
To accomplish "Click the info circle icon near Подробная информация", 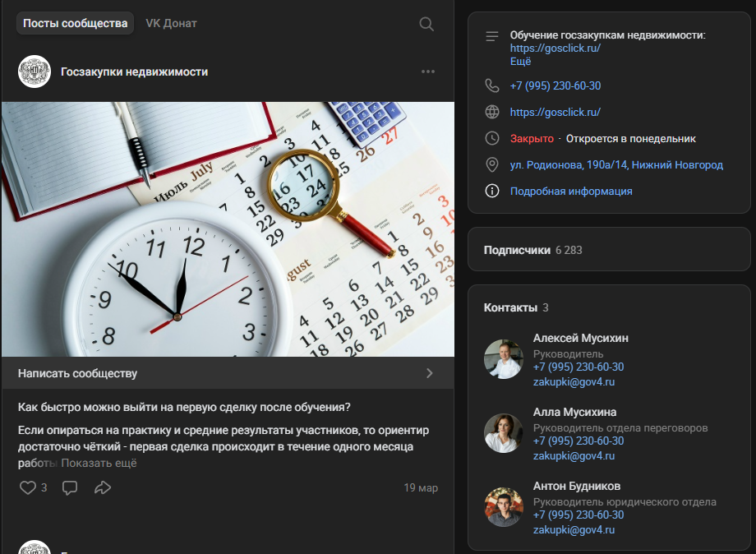I will tap(492, 191).
